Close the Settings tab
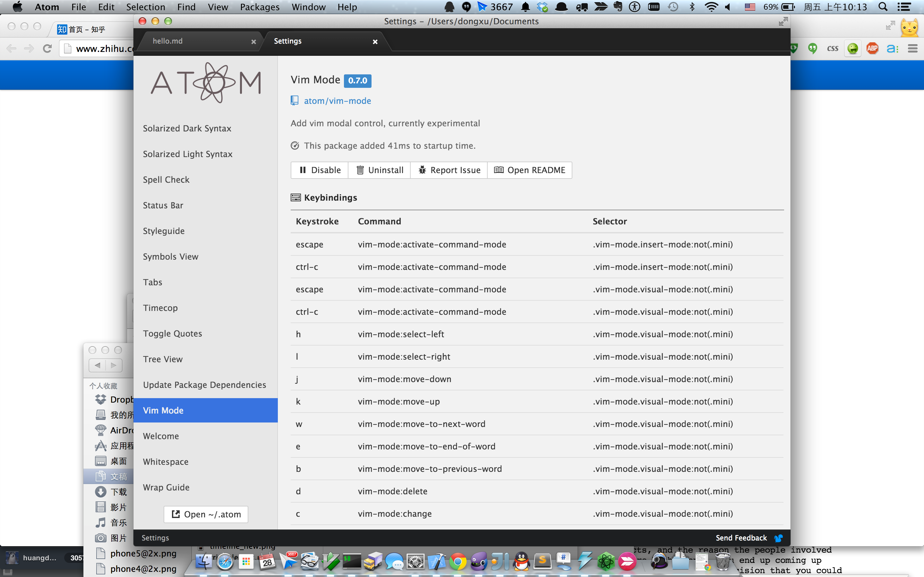Screen dimensions: 924x577 tap(375, 42)
